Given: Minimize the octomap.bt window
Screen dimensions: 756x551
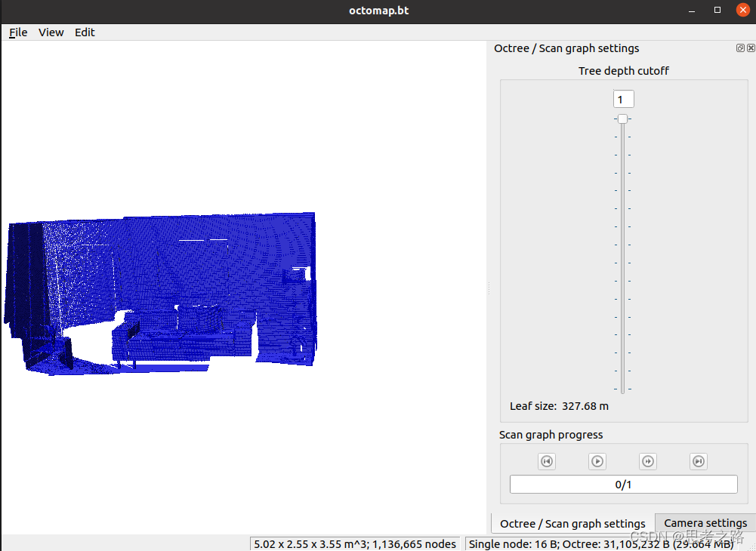Looking at the screenshot, I should click(x=692, y=11).
